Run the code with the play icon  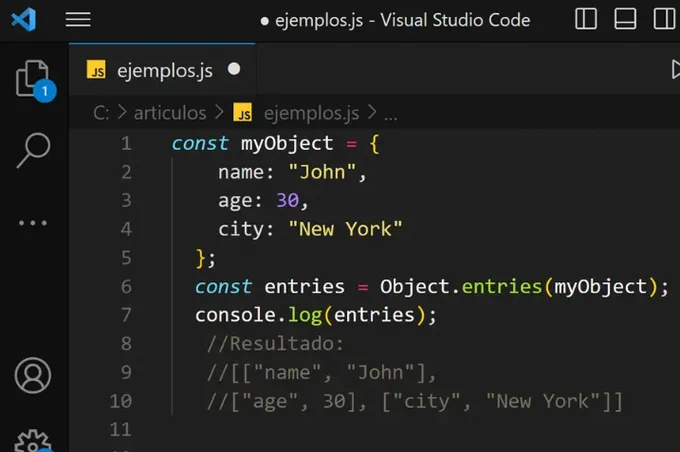point(675,69)
